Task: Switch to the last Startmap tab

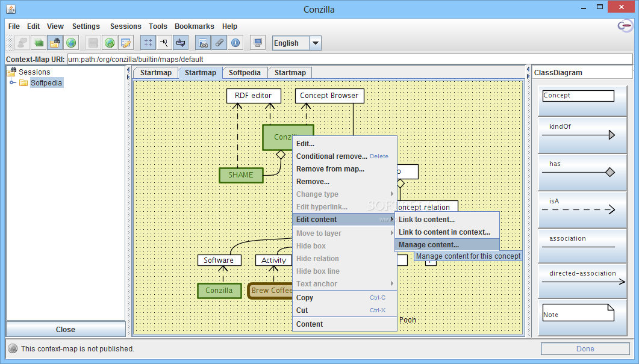Action: pos(290,72)
